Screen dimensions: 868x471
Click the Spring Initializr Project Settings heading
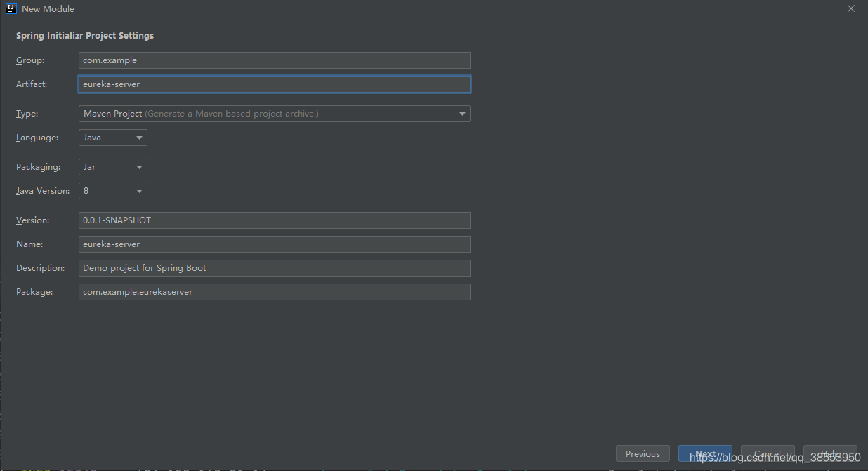coord(85,36)
